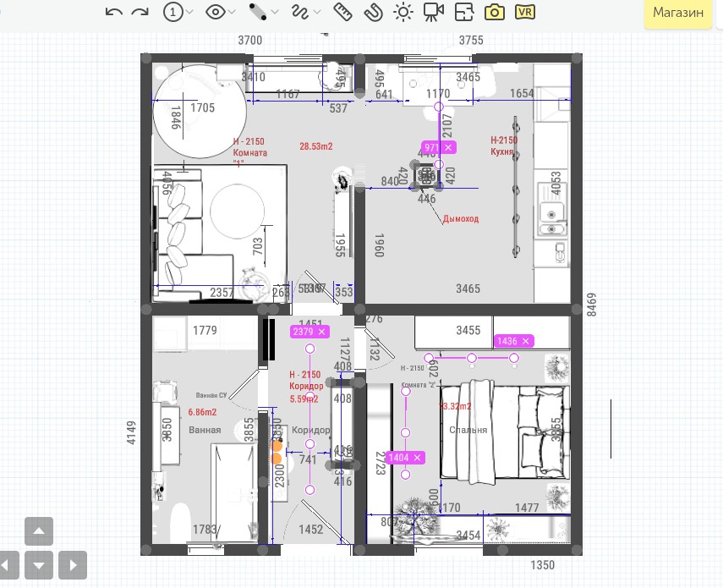Click the Спальня room label
This screenshot has height=588, width=723.
coord(468,430)
